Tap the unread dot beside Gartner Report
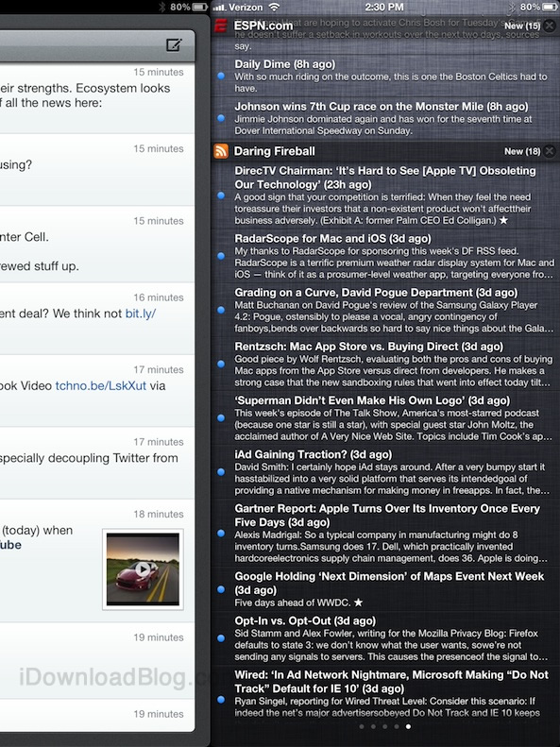Screen dimensions: 560x747 click(x=221, y=533)
